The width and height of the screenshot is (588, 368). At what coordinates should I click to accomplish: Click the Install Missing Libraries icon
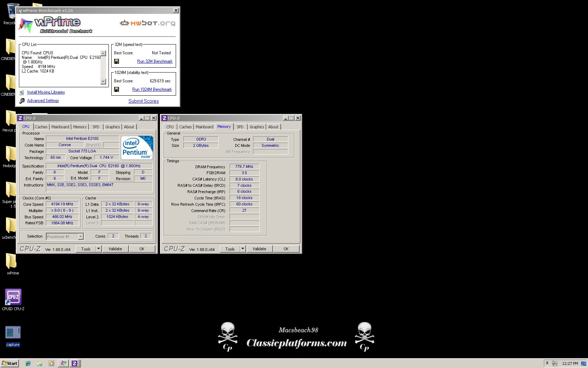click(x=22, y=92)
